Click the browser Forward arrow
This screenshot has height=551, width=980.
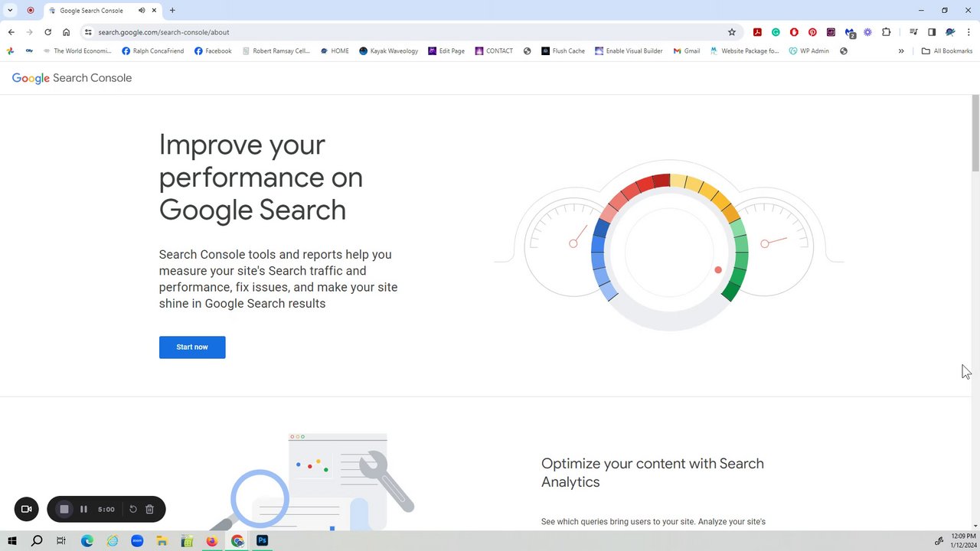tap(29, 32)
